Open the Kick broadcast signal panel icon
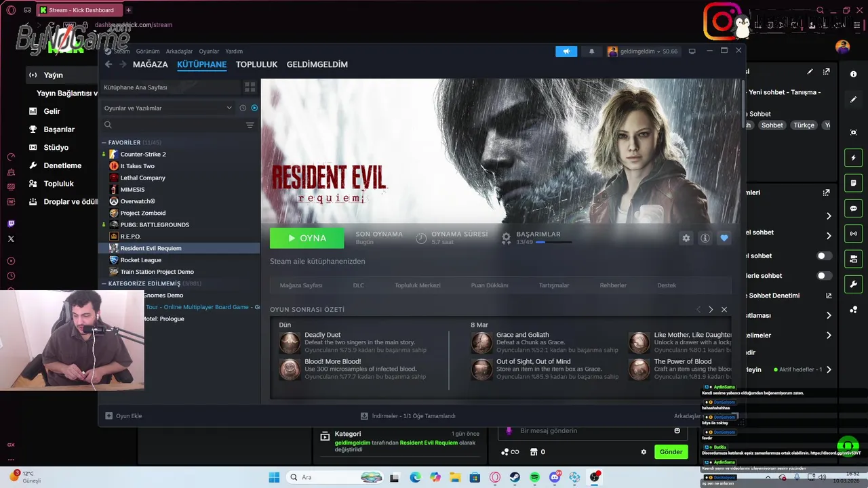 (x=854, y=234)
